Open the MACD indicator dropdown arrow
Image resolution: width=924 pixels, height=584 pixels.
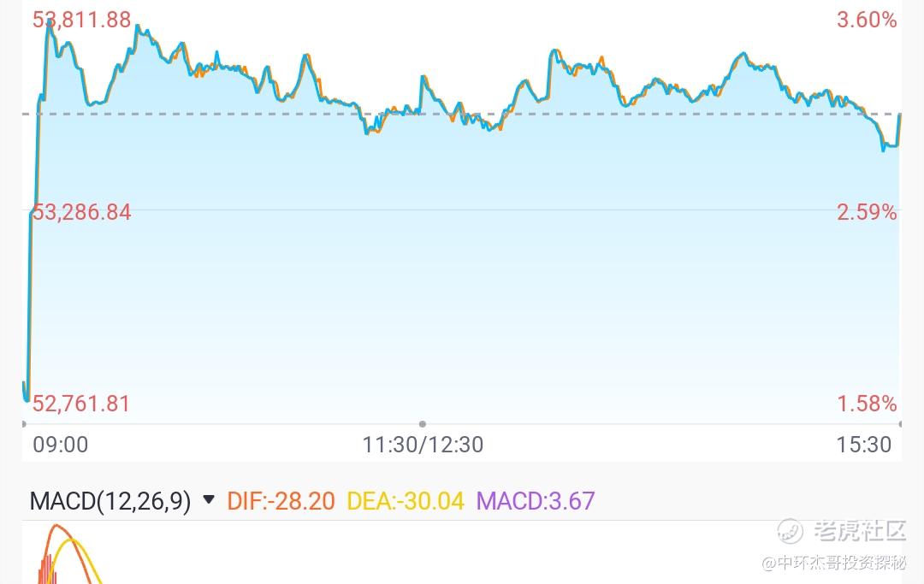(x=208, y=500)
